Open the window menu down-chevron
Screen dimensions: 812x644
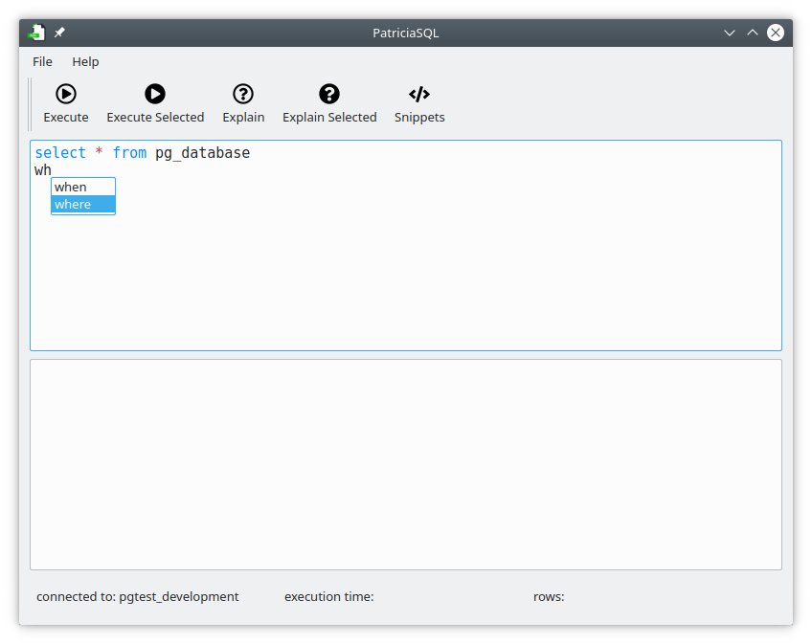pos(730,33)
